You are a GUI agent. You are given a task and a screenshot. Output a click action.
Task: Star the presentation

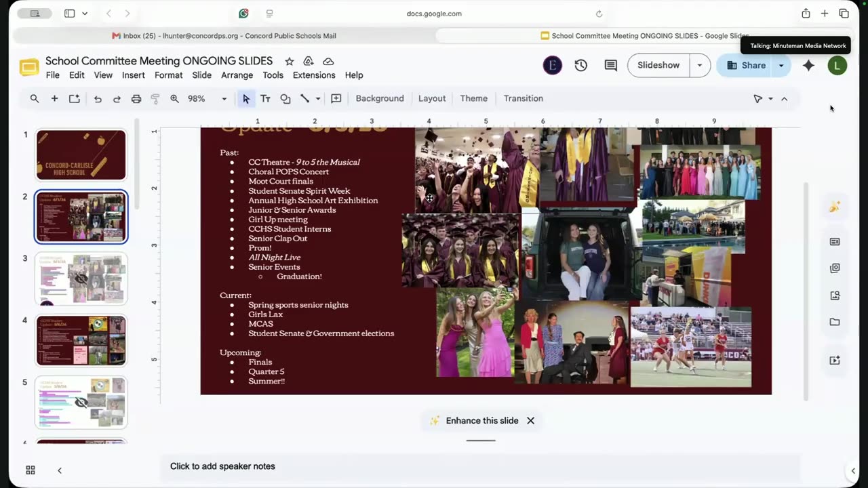tap(289, 61)
